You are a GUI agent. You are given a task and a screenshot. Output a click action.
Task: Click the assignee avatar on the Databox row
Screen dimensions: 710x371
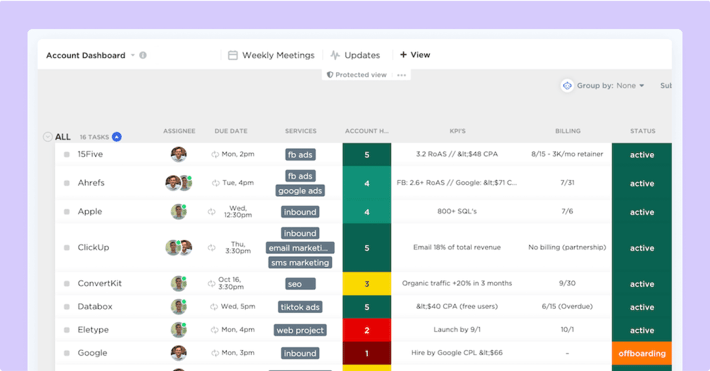click(x=179, y=307)
